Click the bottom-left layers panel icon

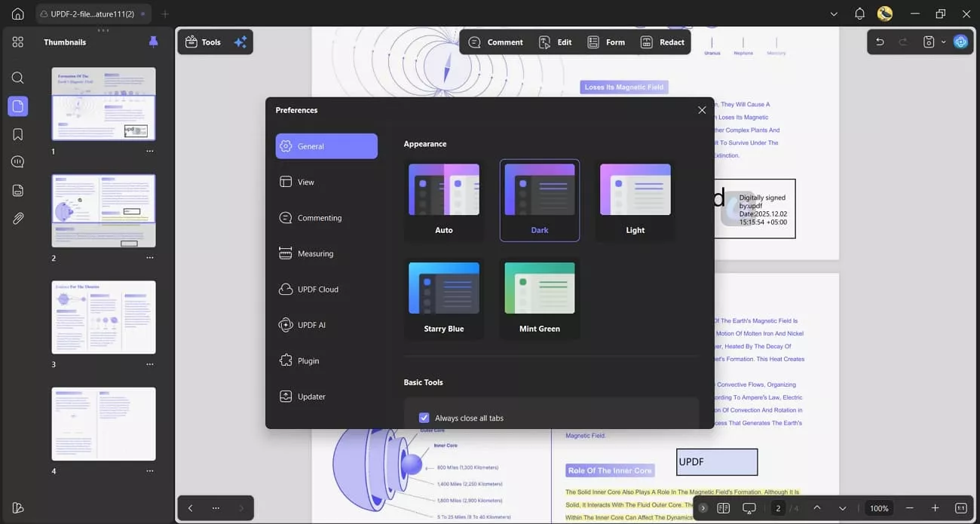[18, 508]
